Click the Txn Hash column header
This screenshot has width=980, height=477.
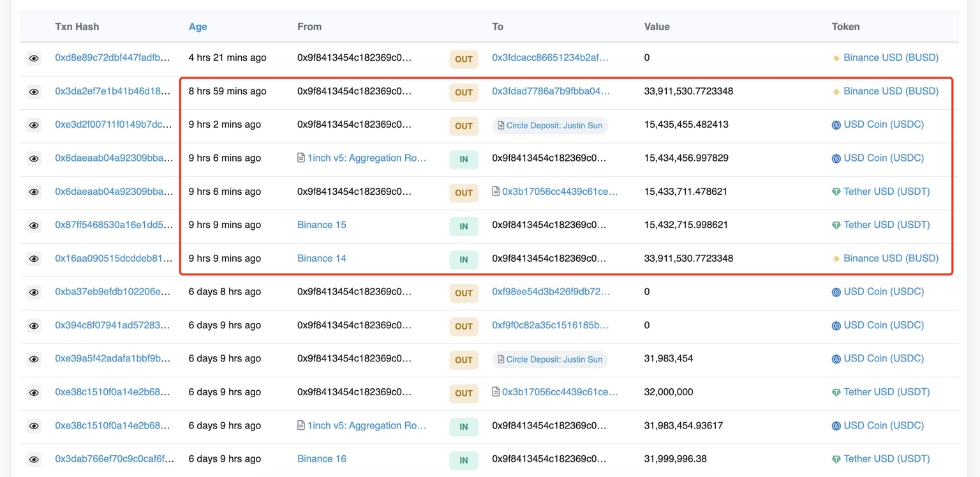(77, 27)
